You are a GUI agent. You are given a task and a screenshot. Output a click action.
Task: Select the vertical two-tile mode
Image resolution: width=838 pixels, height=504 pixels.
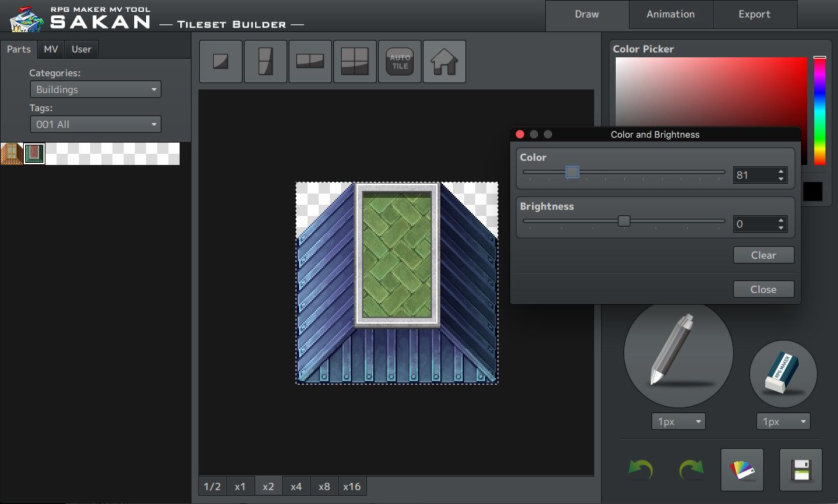[265, 62]
